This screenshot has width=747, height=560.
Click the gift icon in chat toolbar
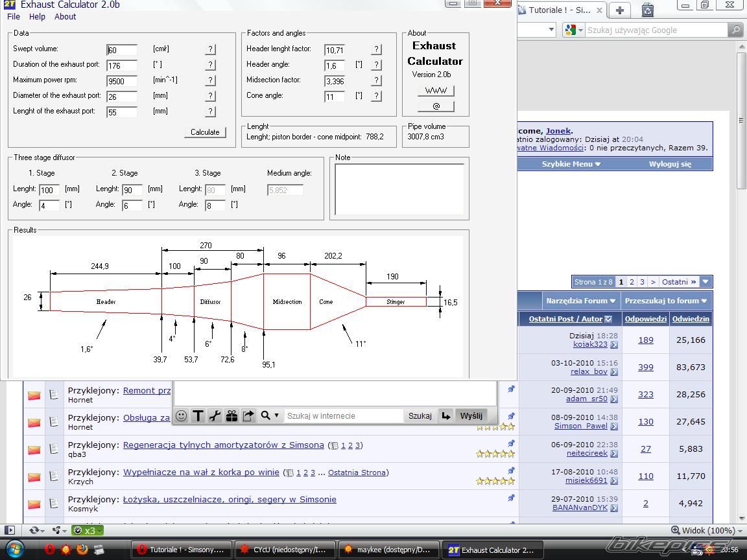coord(231,416)
